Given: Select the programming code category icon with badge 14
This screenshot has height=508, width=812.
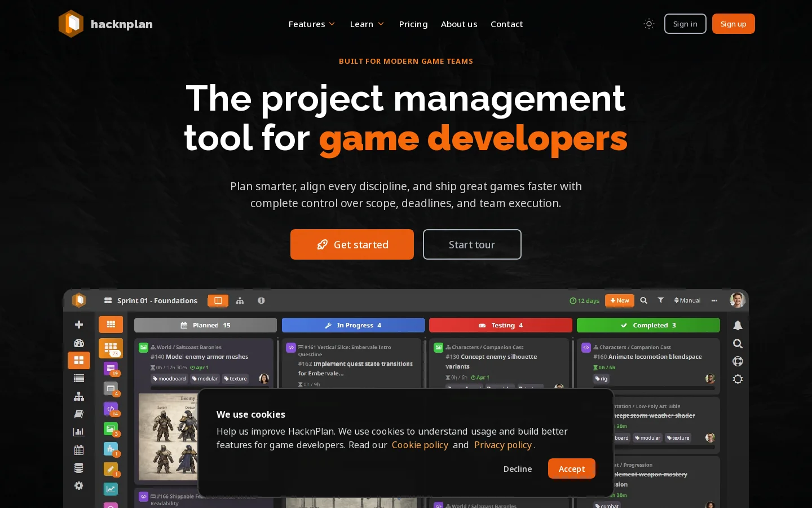Looking at the screenshot, I should coord(111,409).
